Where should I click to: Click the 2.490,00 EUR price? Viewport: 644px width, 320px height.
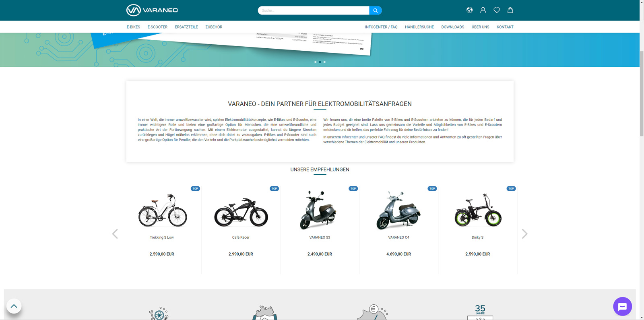point(320,254)
